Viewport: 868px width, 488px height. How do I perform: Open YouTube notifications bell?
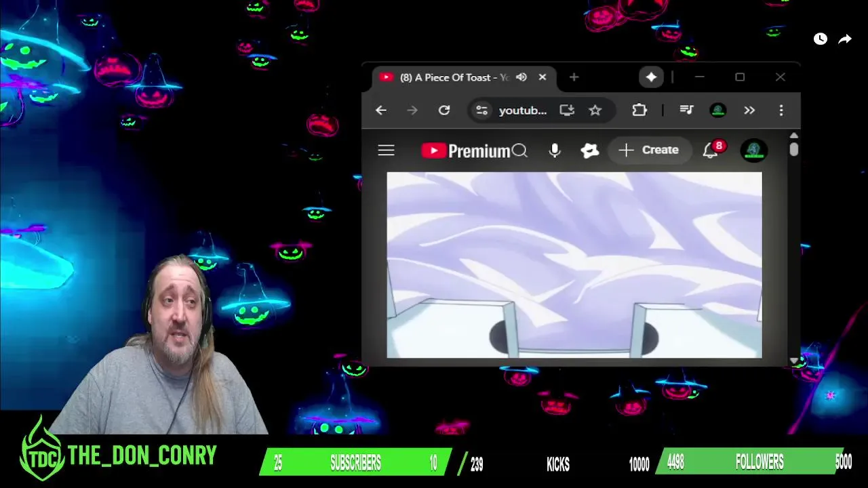click(x=710, y=150)
